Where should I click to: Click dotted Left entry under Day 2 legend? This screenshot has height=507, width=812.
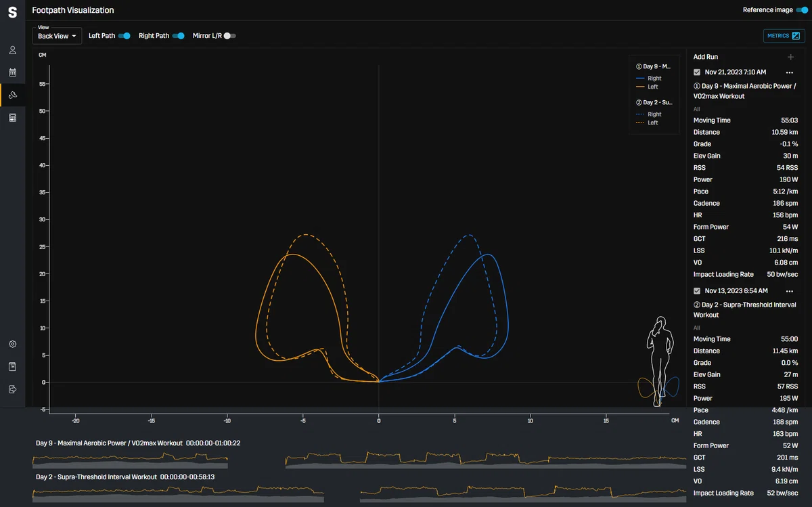click(648, 123)
